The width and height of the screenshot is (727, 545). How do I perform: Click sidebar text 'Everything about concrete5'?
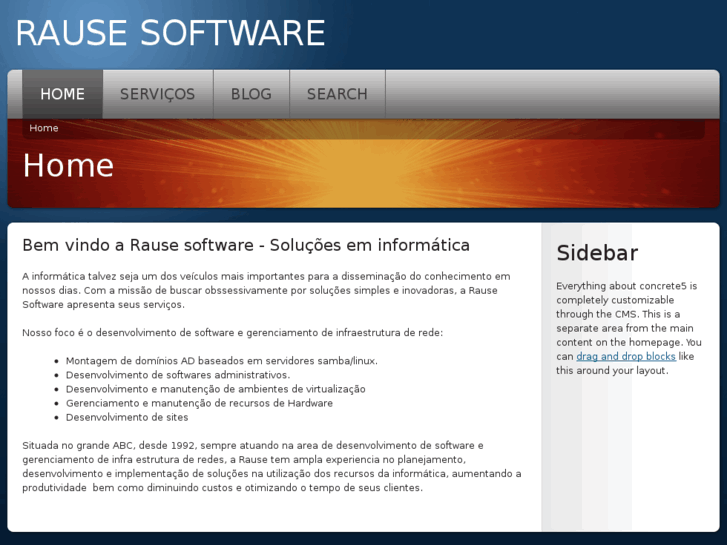[x=629, y=328]
